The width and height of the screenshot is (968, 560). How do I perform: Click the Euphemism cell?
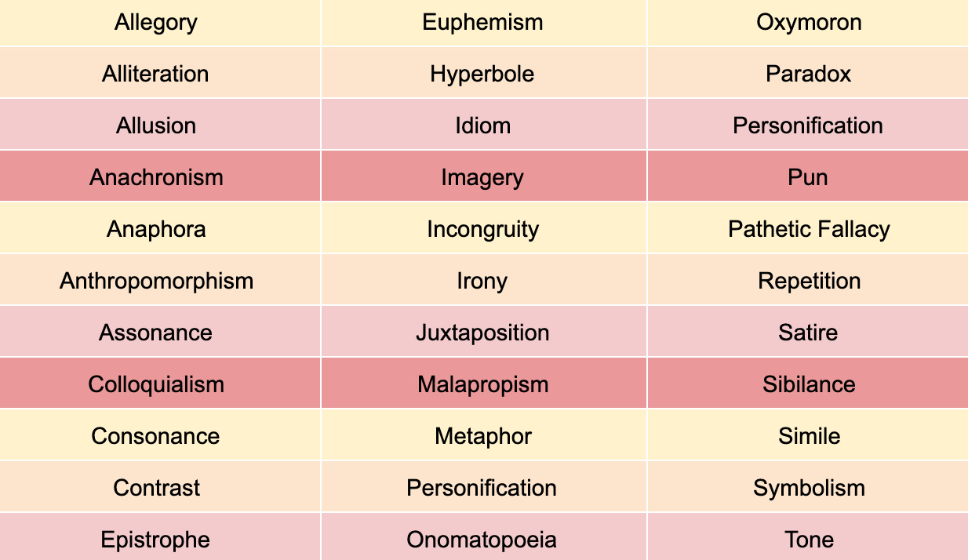point(483,22)
